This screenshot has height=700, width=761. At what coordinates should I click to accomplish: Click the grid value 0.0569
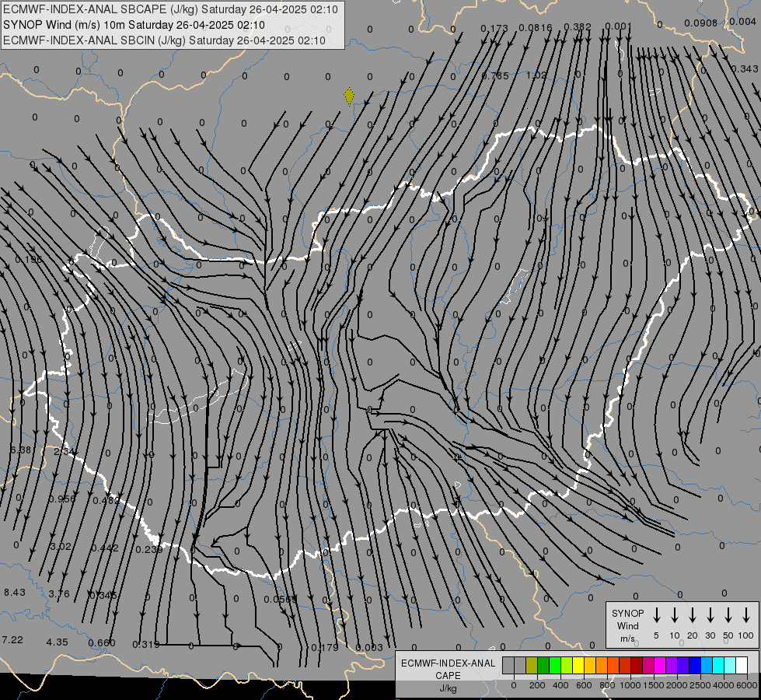coord(280,600)
